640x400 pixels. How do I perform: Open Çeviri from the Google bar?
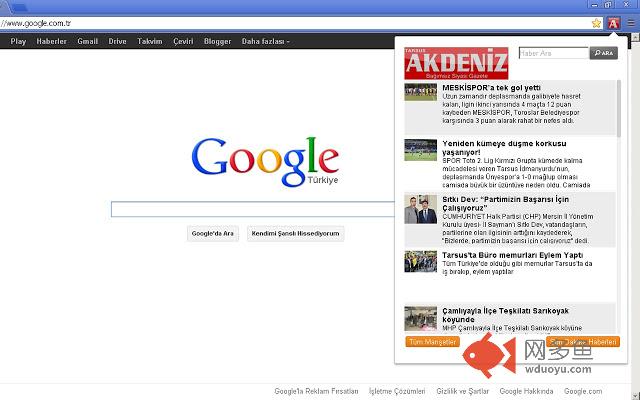click(x=183, y=41)
